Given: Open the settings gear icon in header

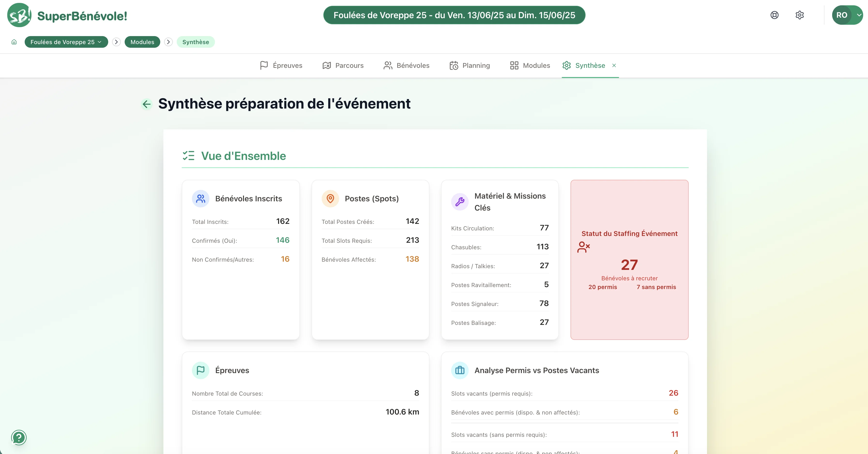Looking at the screenshot, I should pos(799,15).
